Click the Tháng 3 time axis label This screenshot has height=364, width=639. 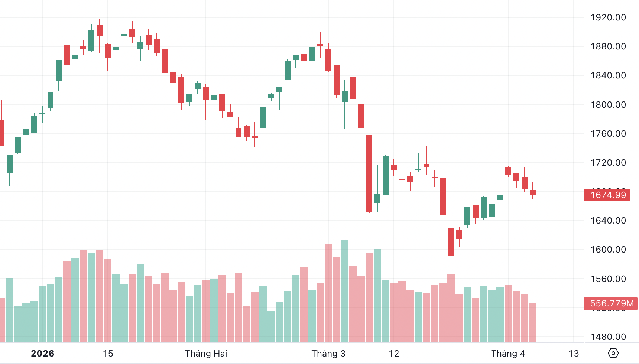pyautogui.click(x=328, y=354)
